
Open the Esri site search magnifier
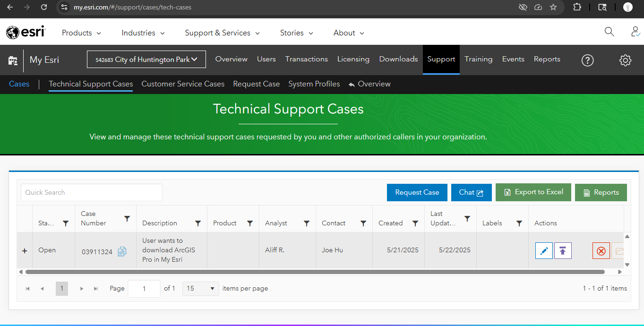pos(610,32)
